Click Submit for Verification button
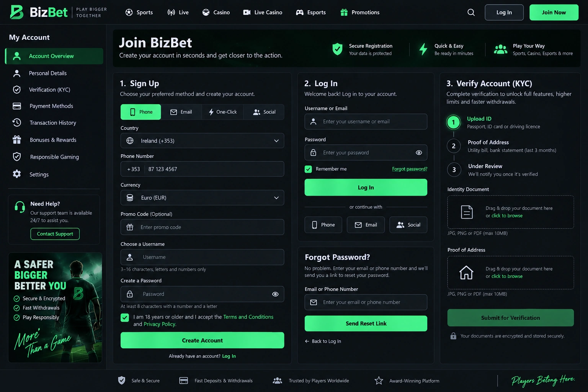 click(x=511, y=318)
